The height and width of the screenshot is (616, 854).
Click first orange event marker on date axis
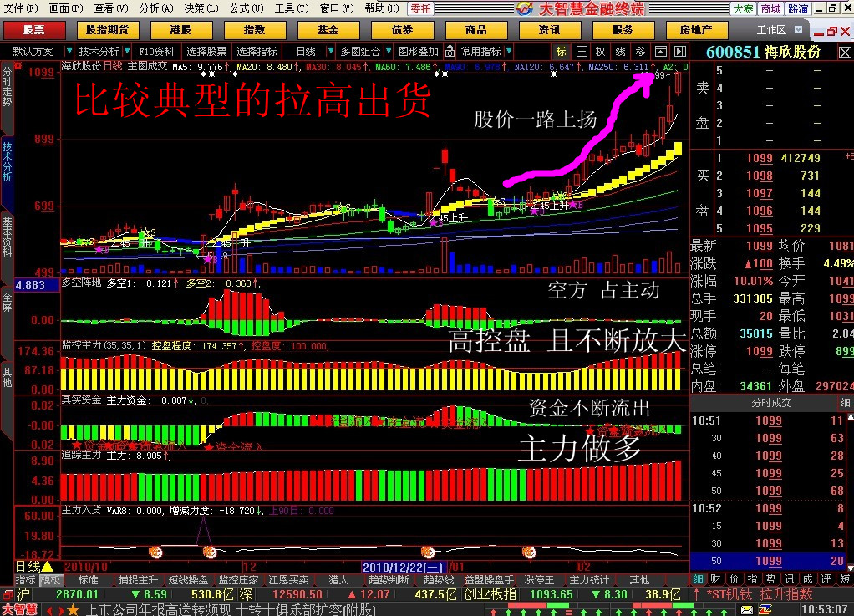pyautogui.click(x=155, y=552)
